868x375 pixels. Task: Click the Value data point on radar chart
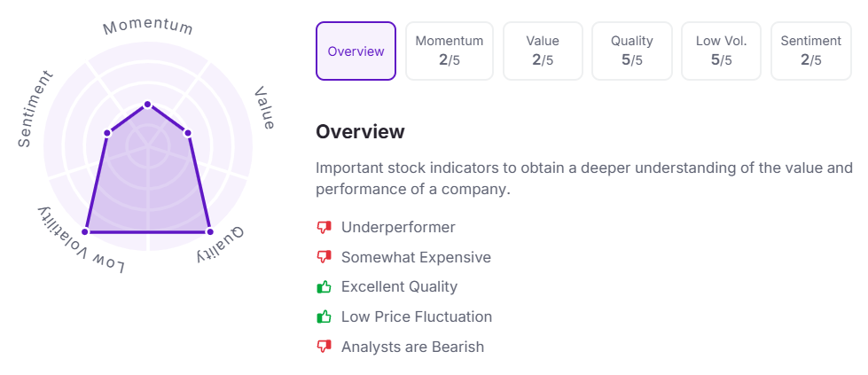pos(188,133)
